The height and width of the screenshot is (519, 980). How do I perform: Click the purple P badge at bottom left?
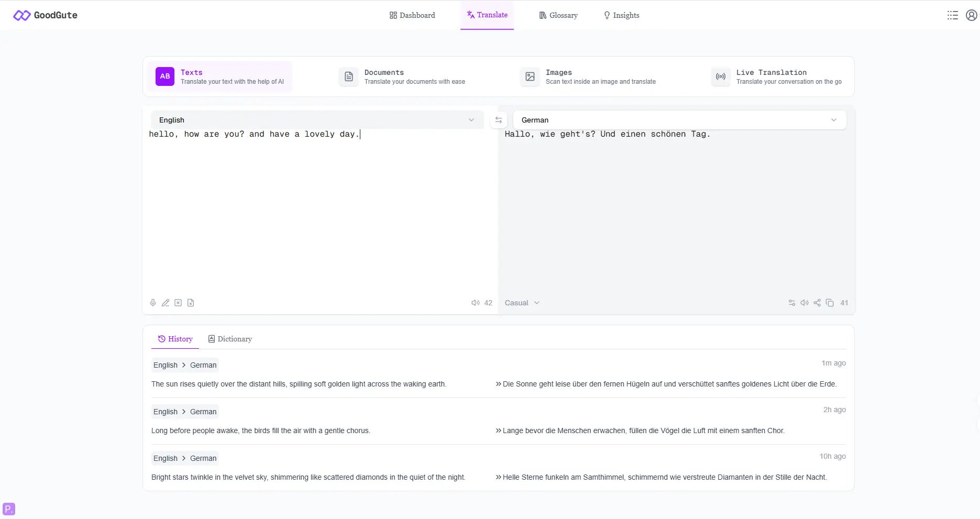9,509
